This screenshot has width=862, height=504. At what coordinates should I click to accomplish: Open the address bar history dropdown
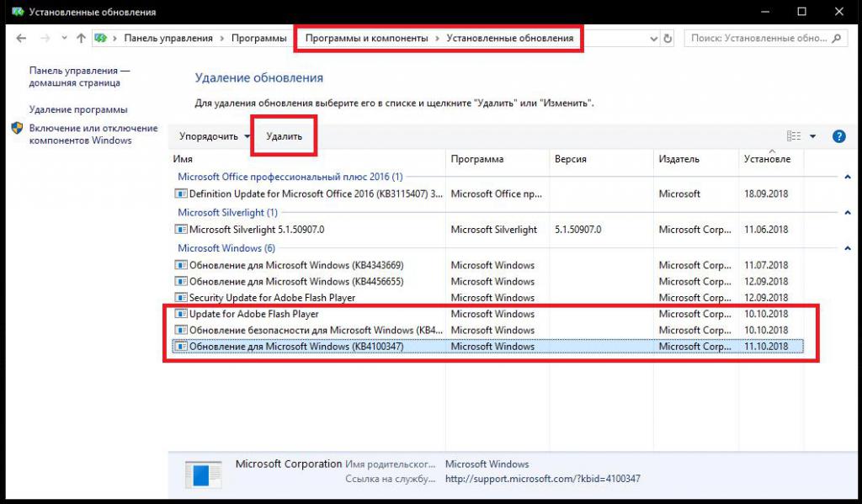(x=654, y=39)
